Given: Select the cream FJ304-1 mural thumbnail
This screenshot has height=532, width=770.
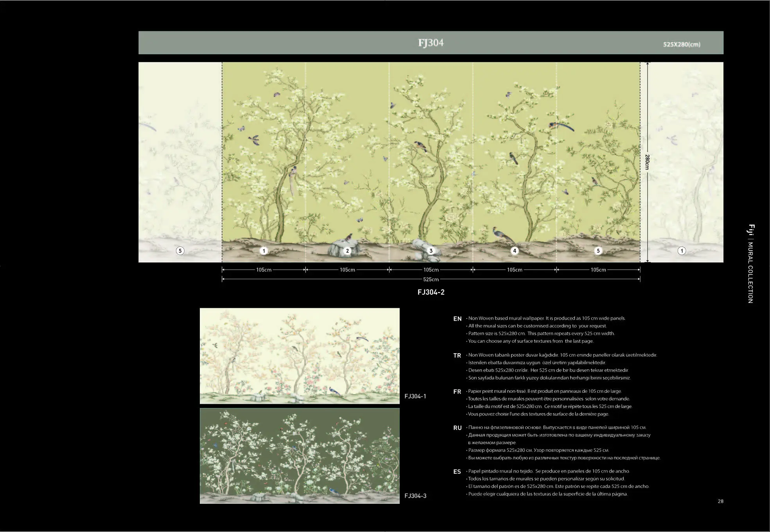Looking at the screenshot, I should [x=300, y=356].
